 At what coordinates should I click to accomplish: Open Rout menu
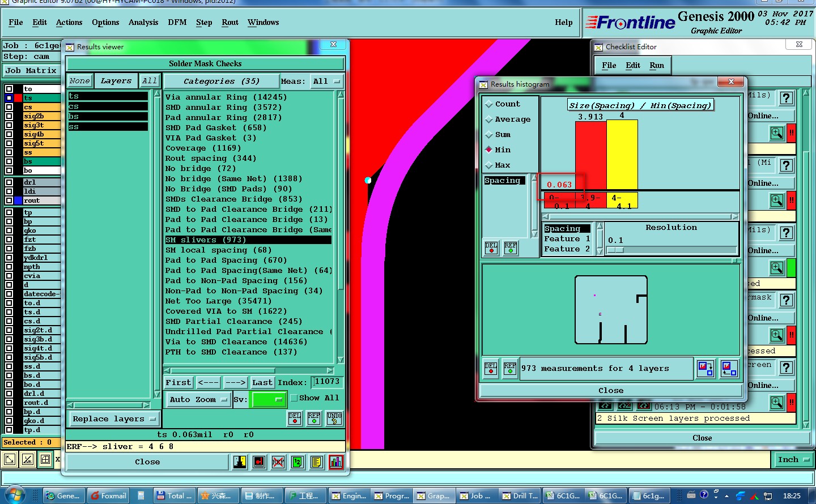click(230, 23)
